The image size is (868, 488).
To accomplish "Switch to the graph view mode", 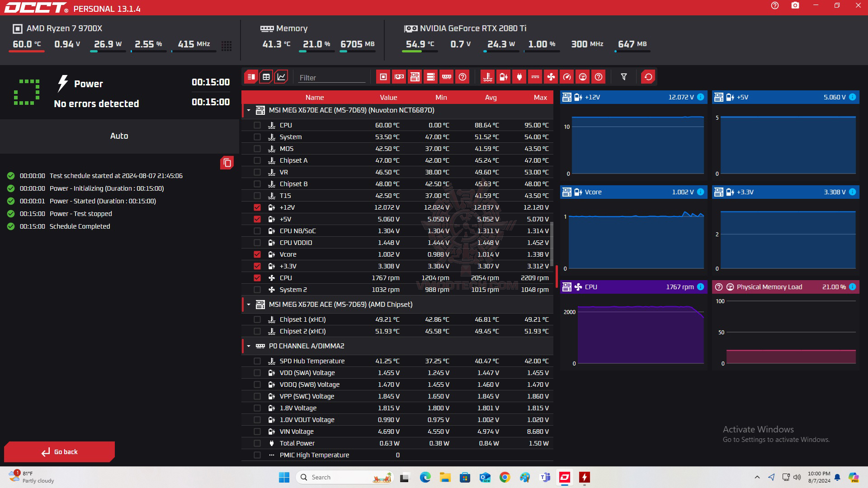I will point(281,77).
